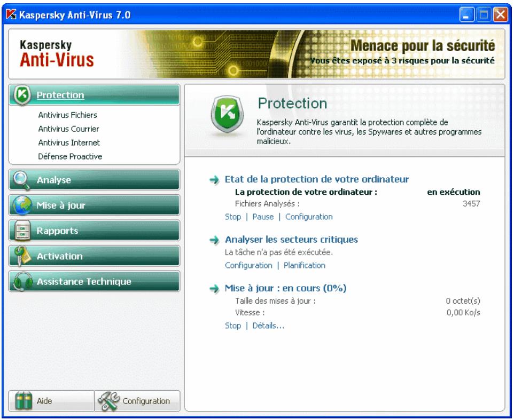Click the Configuration tools icon at bottom

(109, 401)
